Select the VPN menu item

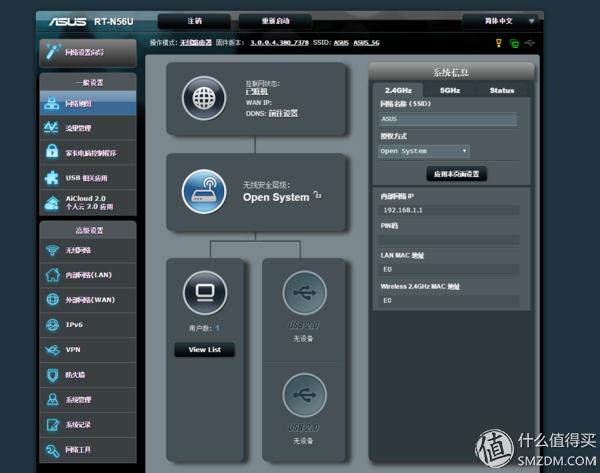88,349
